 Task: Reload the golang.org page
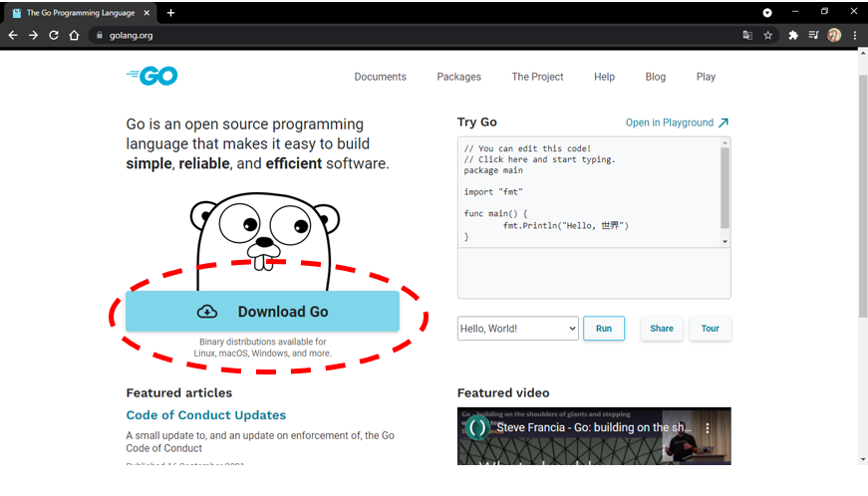click(x=54, y=35)
